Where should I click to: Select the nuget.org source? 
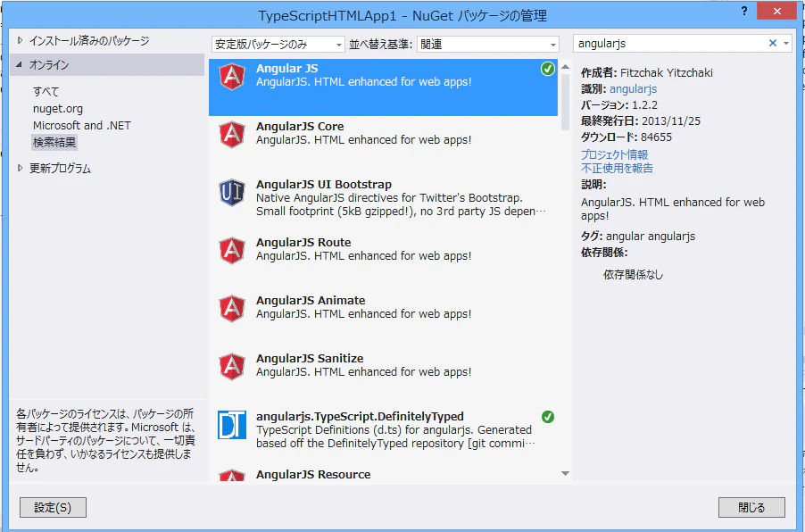[x=58, y=108]
